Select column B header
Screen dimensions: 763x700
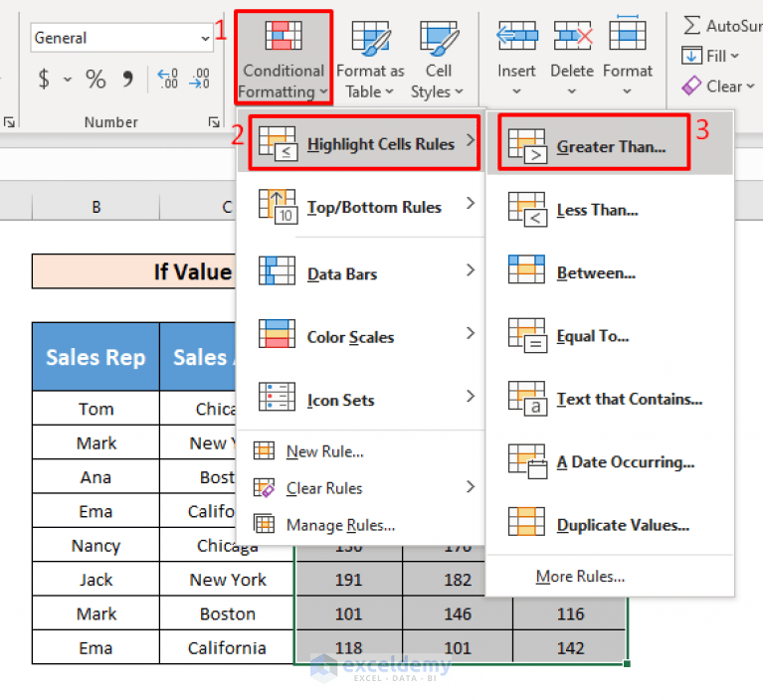95,207
